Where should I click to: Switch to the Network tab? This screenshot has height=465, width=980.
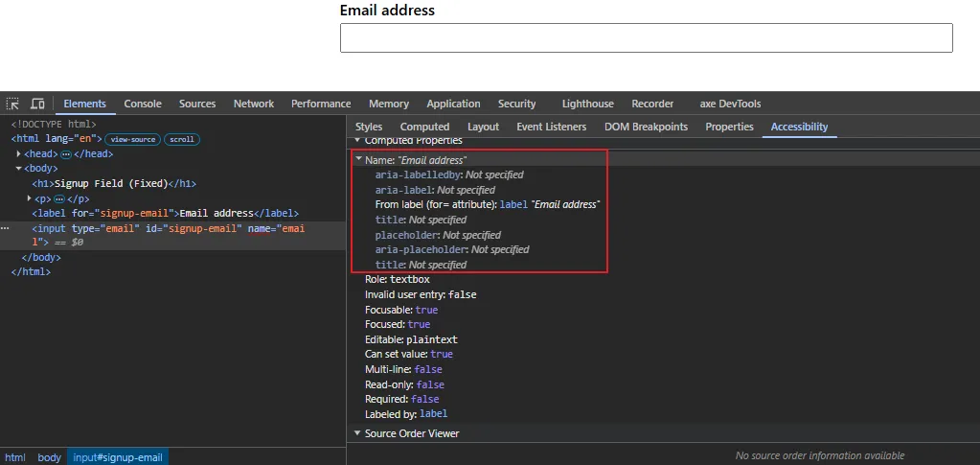pyautogui.click(x=254, y=104)
